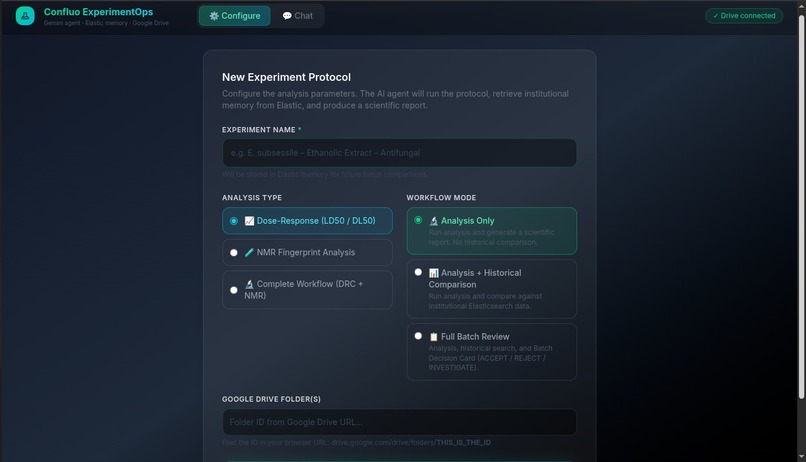
Task: Click the gear icon in Configure tab
Action: (214, 16)
